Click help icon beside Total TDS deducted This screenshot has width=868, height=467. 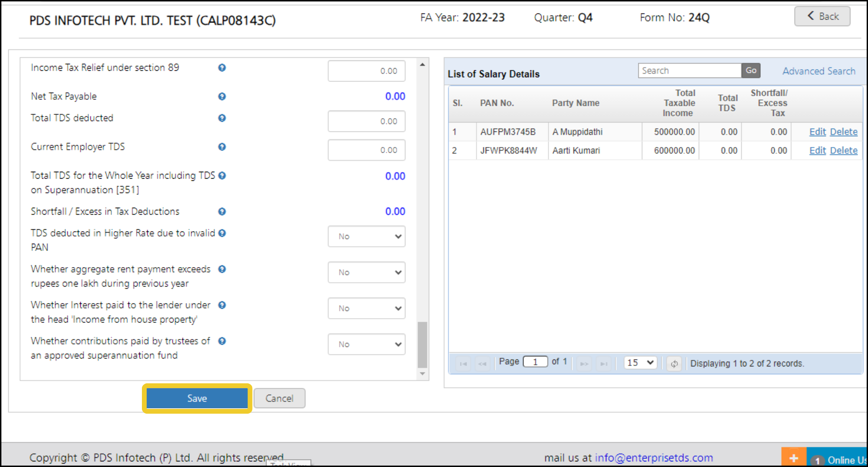222,118
